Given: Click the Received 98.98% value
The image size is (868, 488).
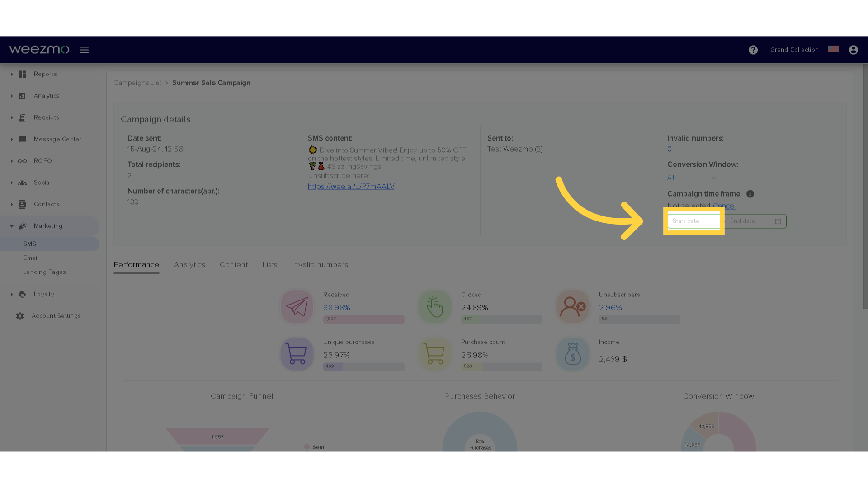Looking at the screenshot, I should click(x=336, y=308).
